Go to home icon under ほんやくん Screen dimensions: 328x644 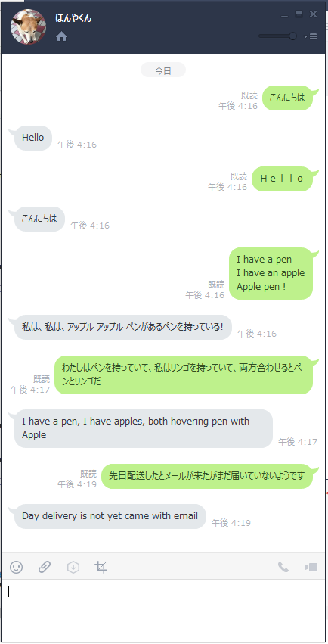[x=61, y=36]
